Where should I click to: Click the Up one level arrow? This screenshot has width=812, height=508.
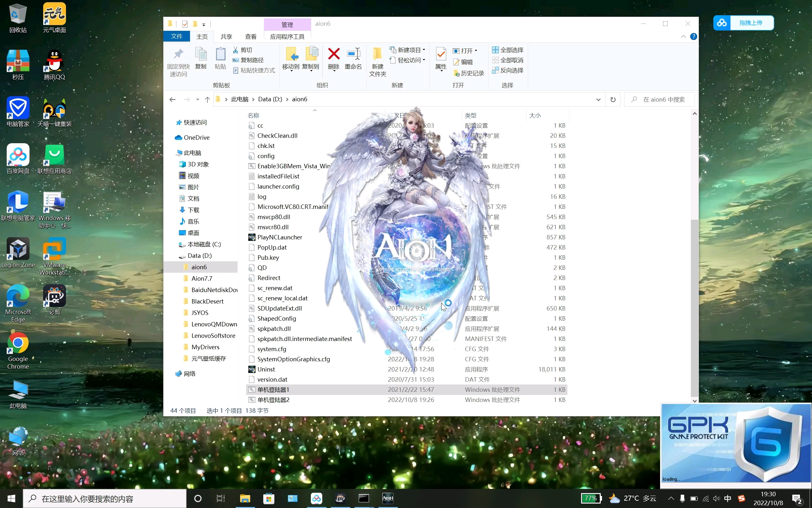click(x=207, y=99)
